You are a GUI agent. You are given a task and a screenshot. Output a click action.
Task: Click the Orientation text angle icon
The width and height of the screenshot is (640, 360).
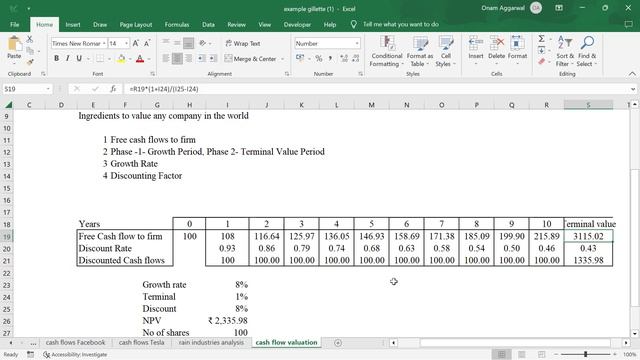pyautogui.click(x=203, y=43)
